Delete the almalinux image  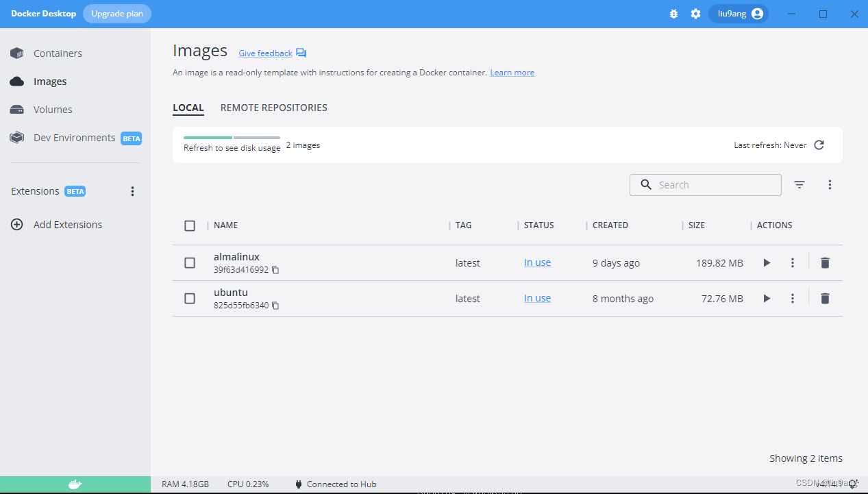click(x=825, y=262)
